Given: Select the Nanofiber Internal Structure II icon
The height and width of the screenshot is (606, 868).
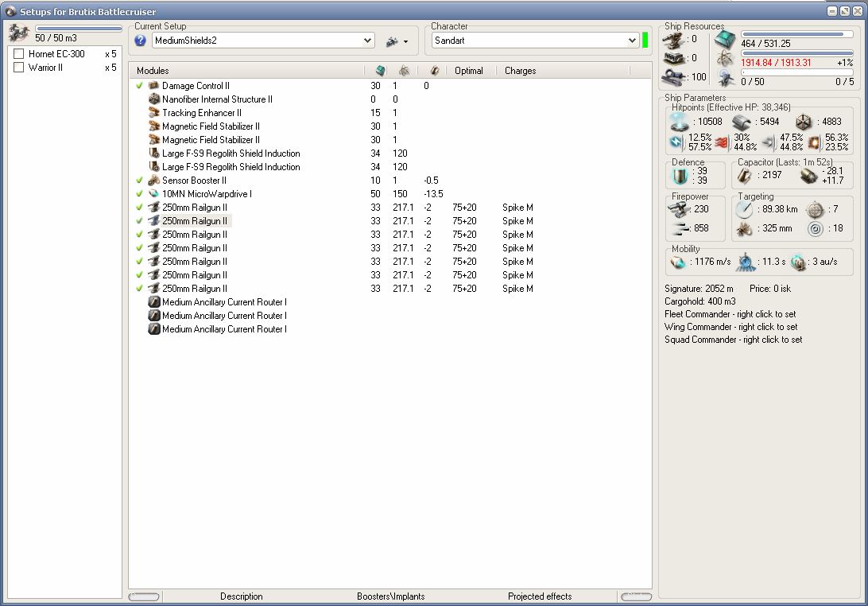Looking at the screenshot, I should tap(154, 99).
